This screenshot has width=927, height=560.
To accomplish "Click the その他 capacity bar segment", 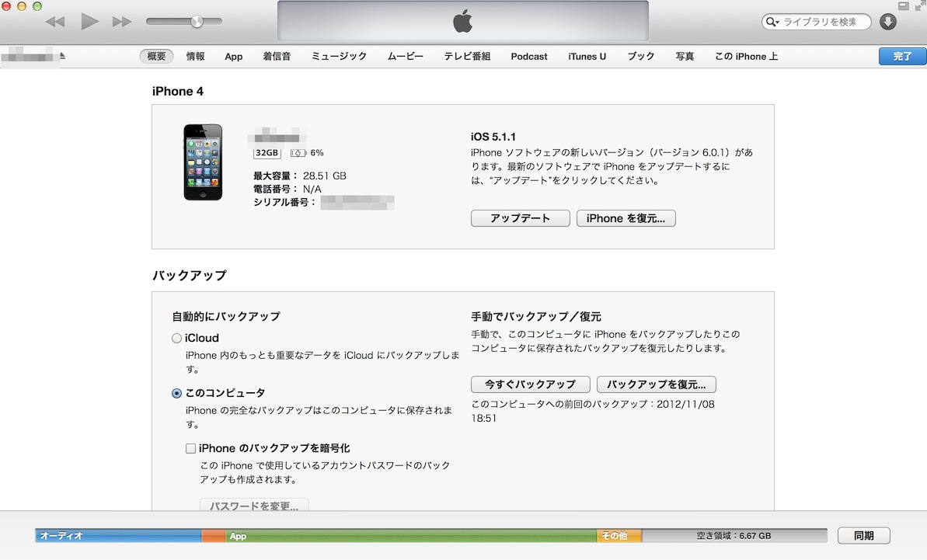I will point(619,536).
